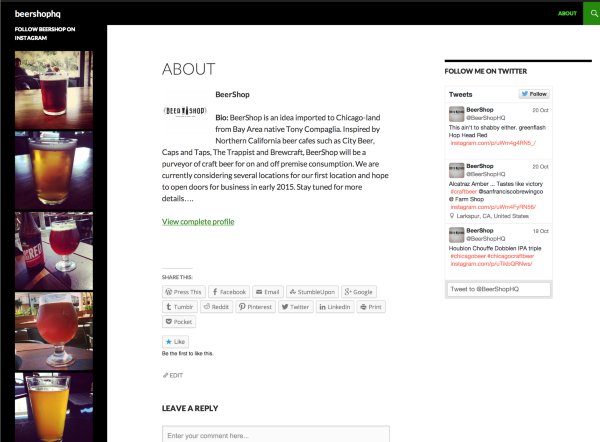The height and width of the screenshot is (442, 600).
Task: Share on LinkedIn
Action: pyautogui.click(x=335, y=307)
